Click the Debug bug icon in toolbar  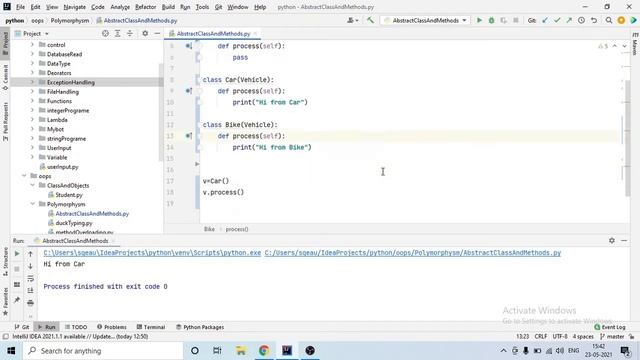[x=491, y=20]
